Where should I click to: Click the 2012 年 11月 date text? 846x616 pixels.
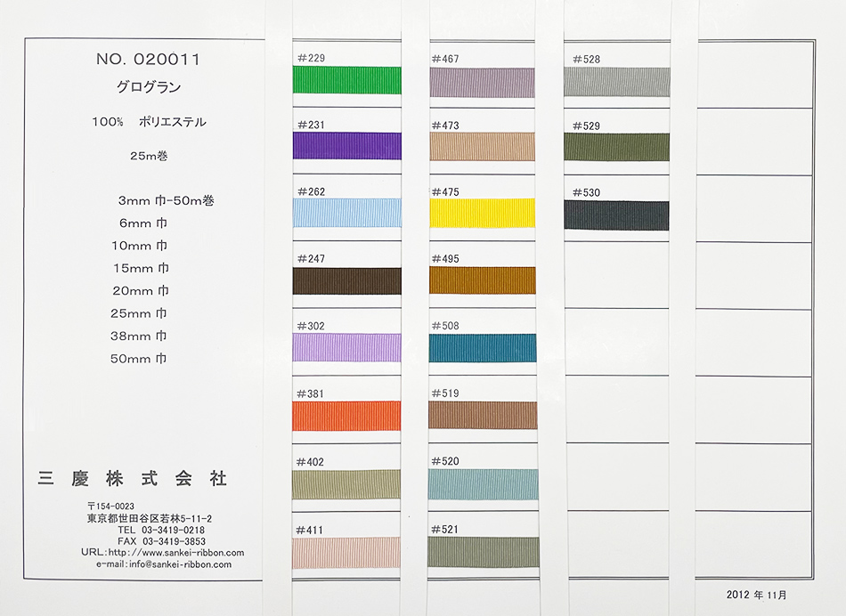(x=756, y=595)
